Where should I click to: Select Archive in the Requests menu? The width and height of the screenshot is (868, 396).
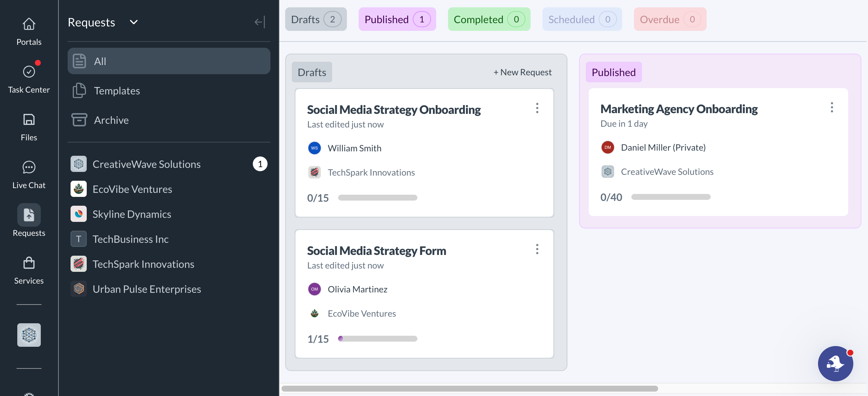[x=111, y=120]
